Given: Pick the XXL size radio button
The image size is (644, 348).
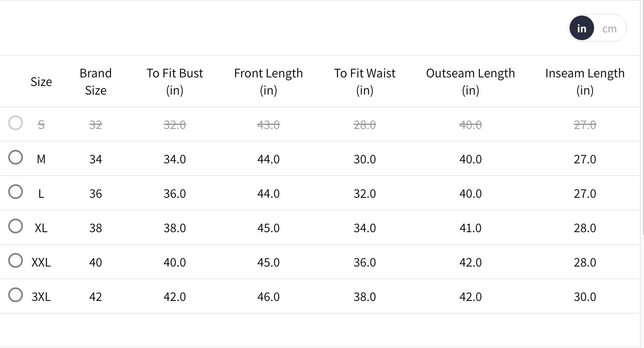Looking at the screenshot, I should 16,260.
